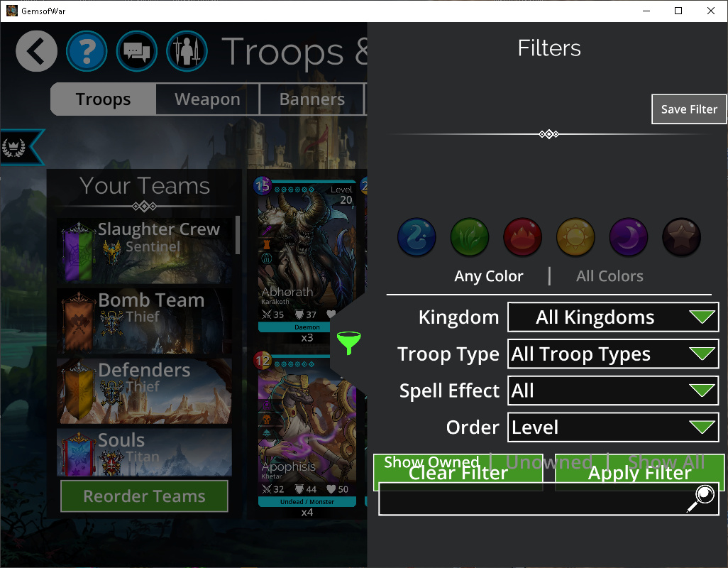Open the chat bubbles icon
Image resolution: width=728 pixels, height=568 pixels.
point(136,51)
